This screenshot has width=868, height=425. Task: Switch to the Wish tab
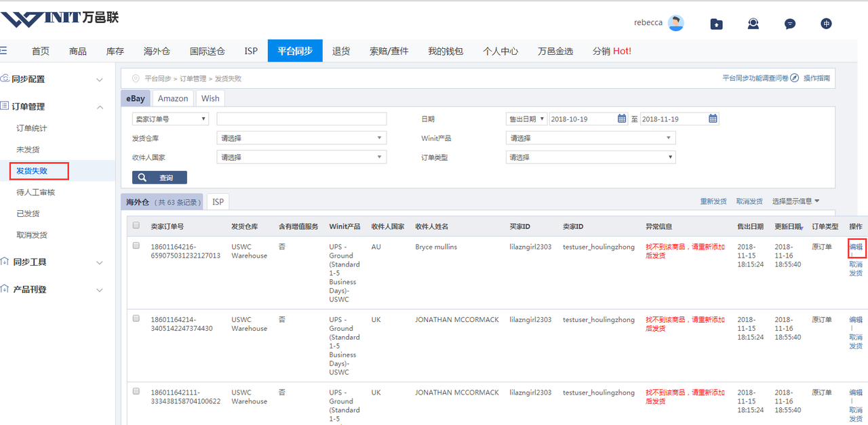click(210, 98)
